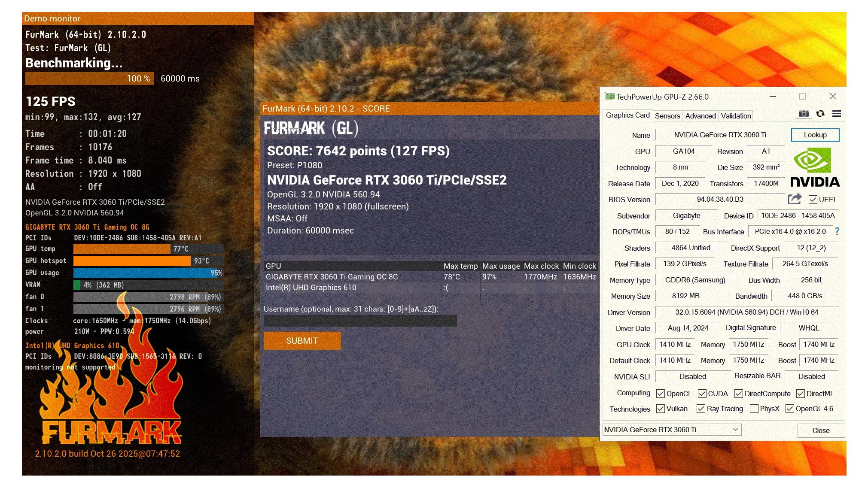Open the NVIDIA GeForce RTX 3060 Ti dropdown
Image resolution: width=868 pixels, height=488 pixels.
(x=672, y=430)
